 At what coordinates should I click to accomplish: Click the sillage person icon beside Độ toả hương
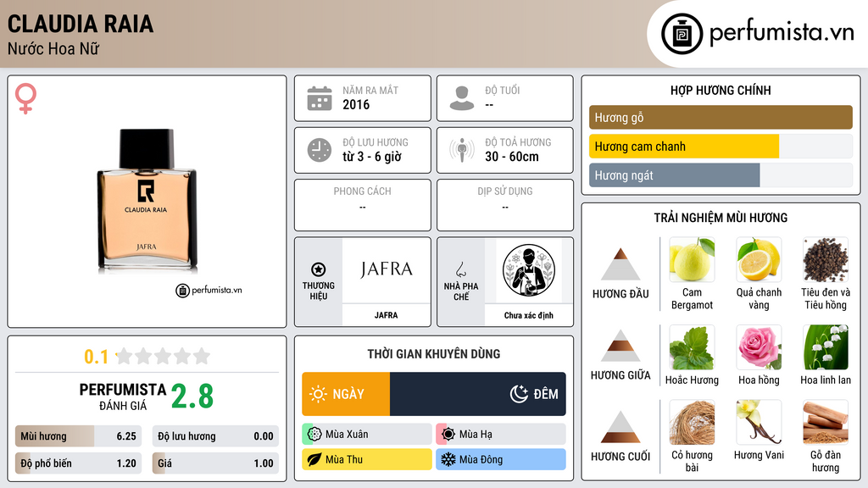coord(462,150)
